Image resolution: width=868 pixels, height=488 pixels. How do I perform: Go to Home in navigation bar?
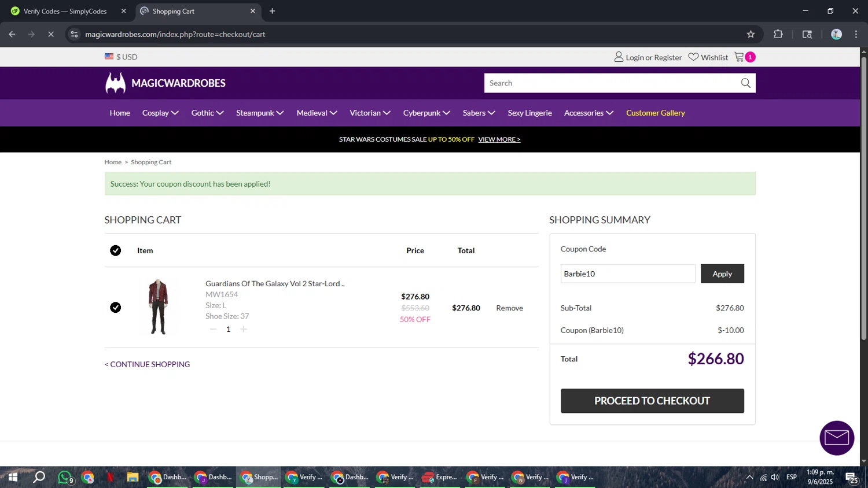(120, 113)
